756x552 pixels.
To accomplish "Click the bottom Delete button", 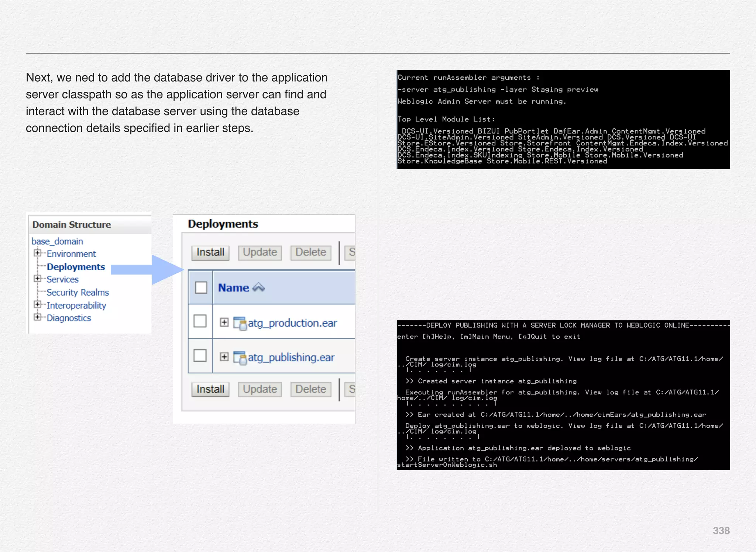I will [311, 389].
